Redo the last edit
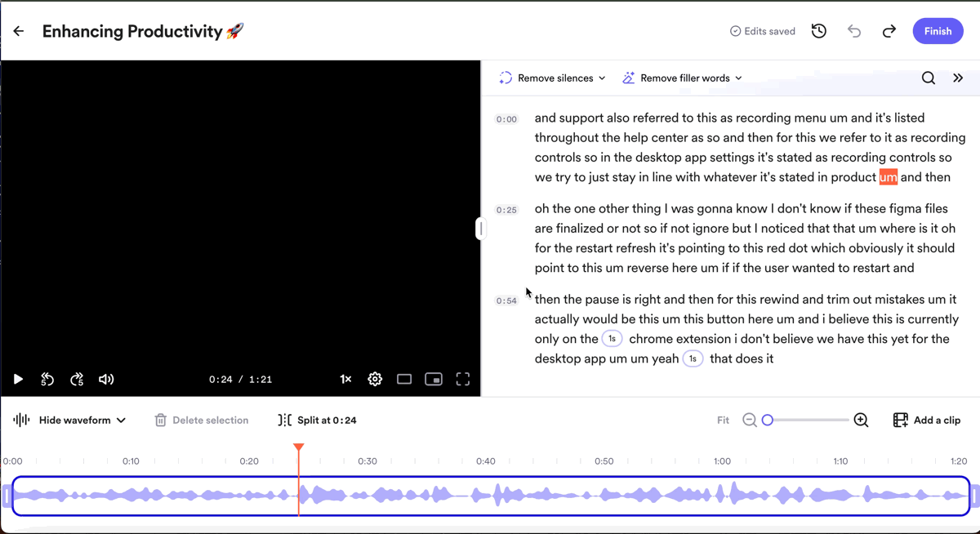The width and height of the screenshot is (980, 534). (x=889, y=31)
